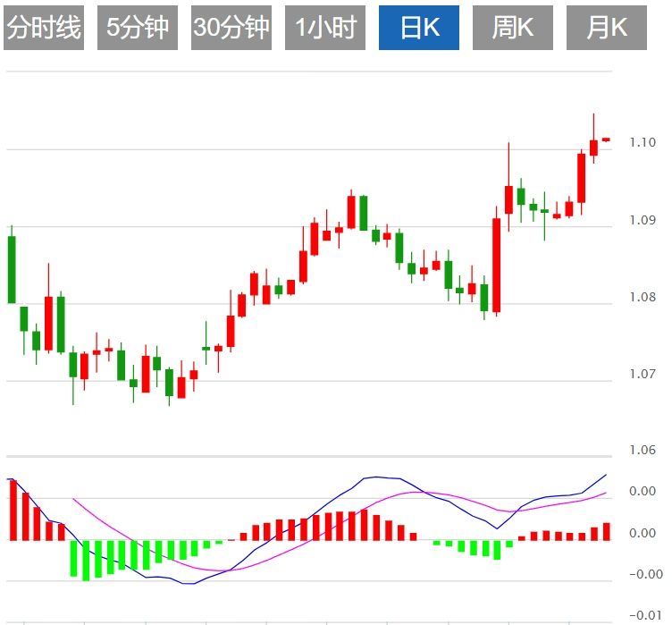The width and height of the screenshot is (672, 625).
Task: Click the 1.09 price axis label
Action: pos(643,220)
